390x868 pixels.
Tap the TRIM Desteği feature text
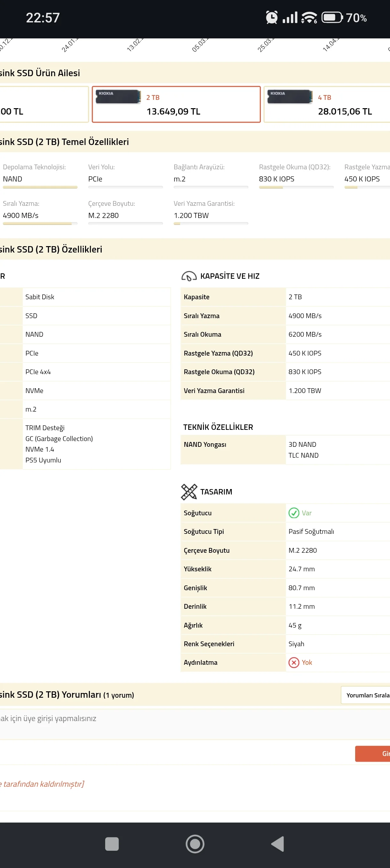[x=45, y=428]
